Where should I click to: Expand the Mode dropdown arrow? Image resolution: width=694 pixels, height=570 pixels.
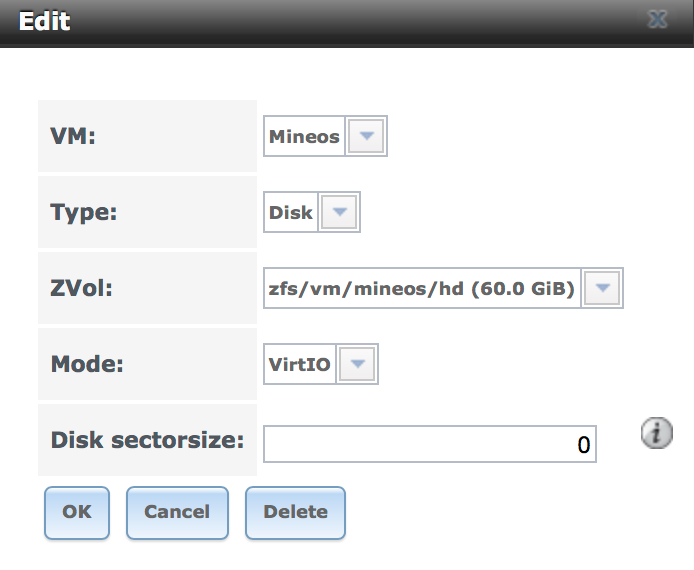(358, 365)
